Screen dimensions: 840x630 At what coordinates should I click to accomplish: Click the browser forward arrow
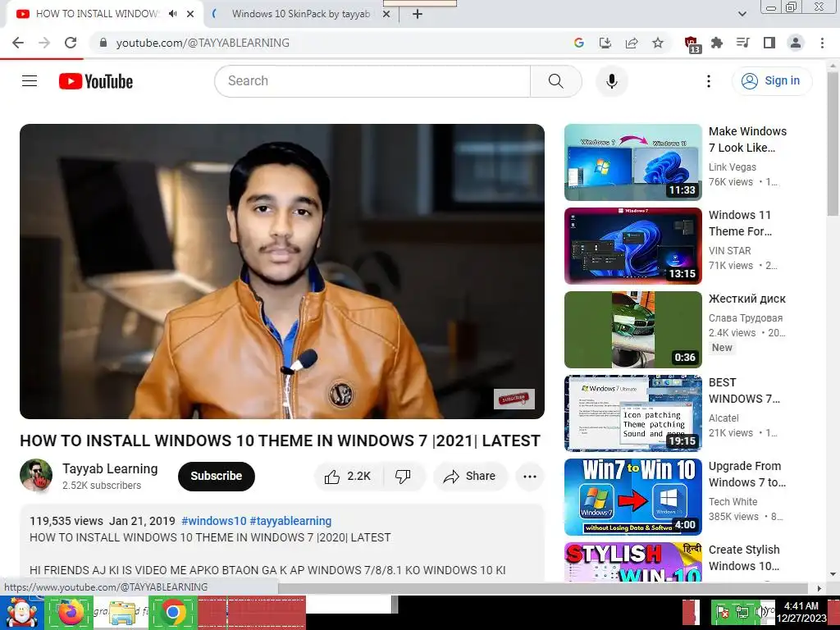[x=44, y=43]
